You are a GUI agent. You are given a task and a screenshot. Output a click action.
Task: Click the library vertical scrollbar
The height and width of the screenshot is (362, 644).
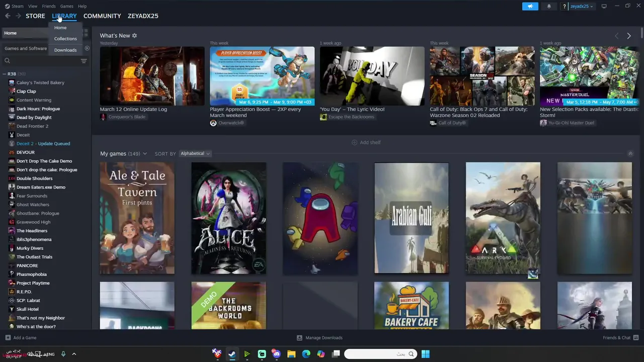642,32
